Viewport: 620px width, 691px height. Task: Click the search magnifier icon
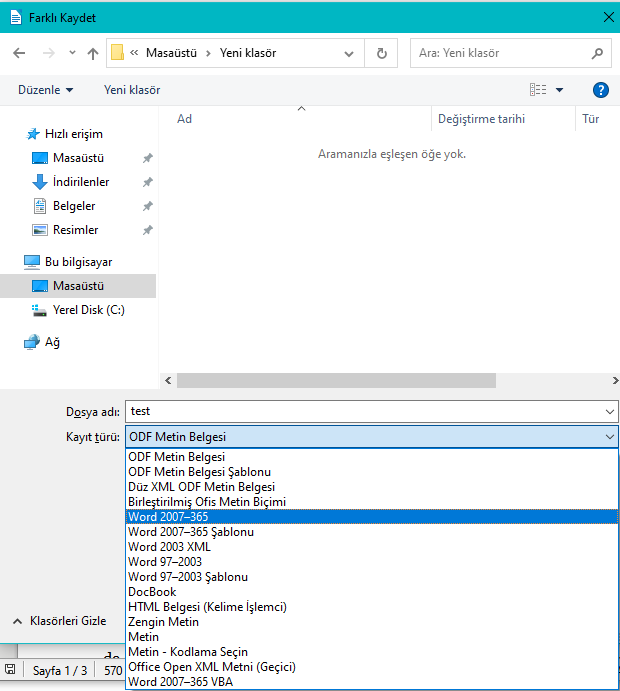[x=597, y=53]
